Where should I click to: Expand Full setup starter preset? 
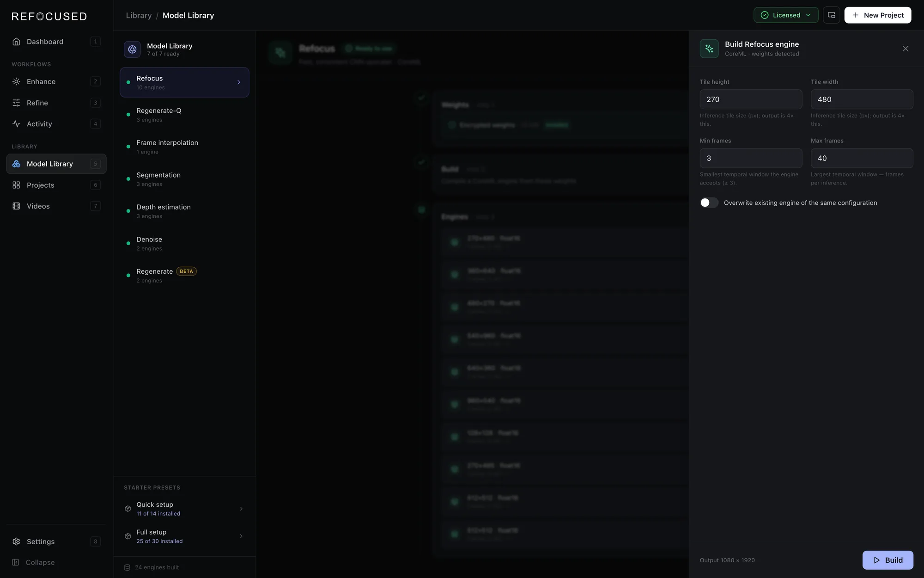coord(184,536)
